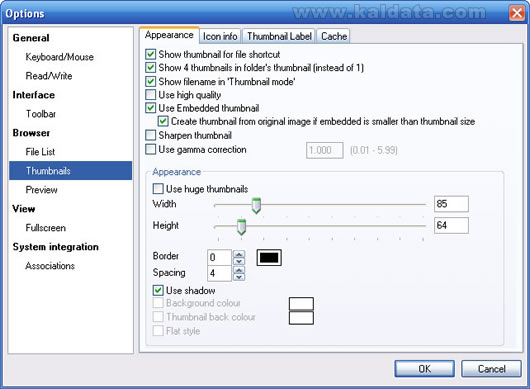Image resolution: width=530 pixels, height=389 pixels.
Task: Check Use gamma correction
Action: 150,149
